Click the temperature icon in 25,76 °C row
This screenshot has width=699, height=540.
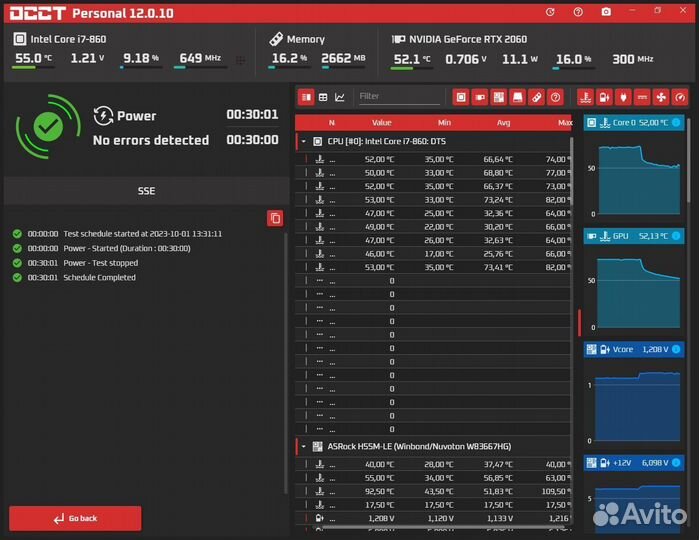coord(320,254)
